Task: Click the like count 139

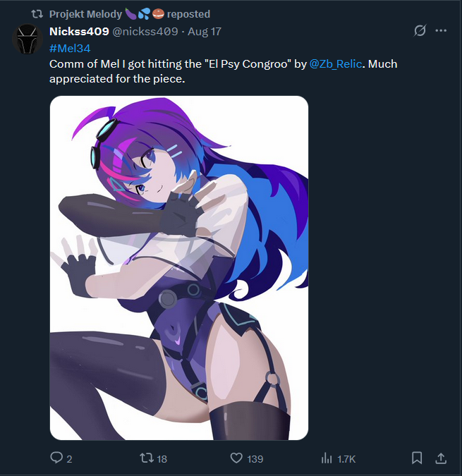Action: (x=255, y=459)
